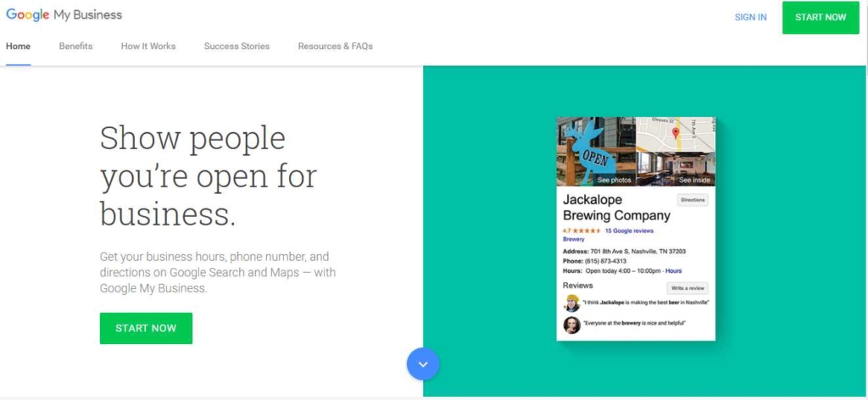
Task: Switch to How It Works tab
Action: pos(148,47)
